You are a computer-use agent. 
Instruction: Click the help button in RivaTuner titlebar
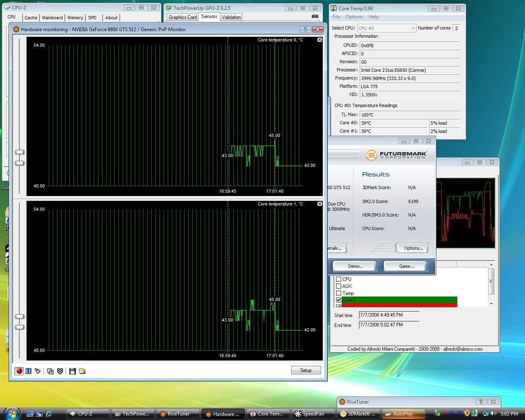click(x=481, y=402)
